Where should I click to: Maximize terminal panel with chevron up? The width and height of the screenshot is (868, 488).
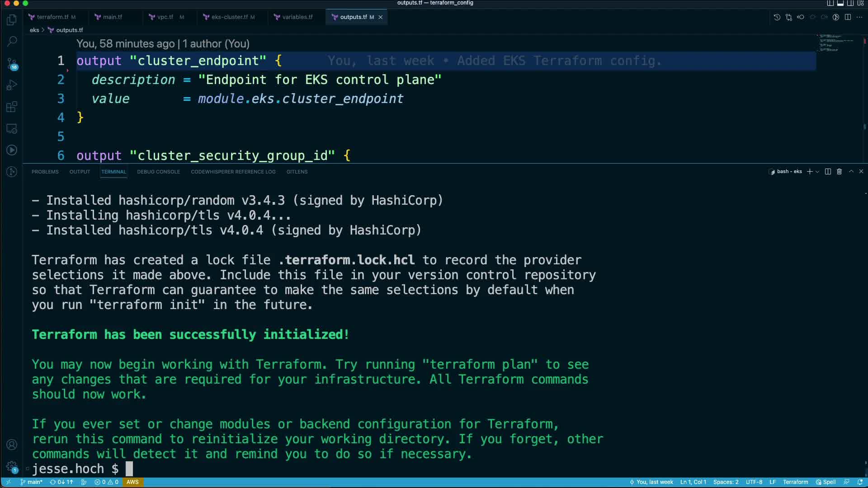[x=851, y=172]
